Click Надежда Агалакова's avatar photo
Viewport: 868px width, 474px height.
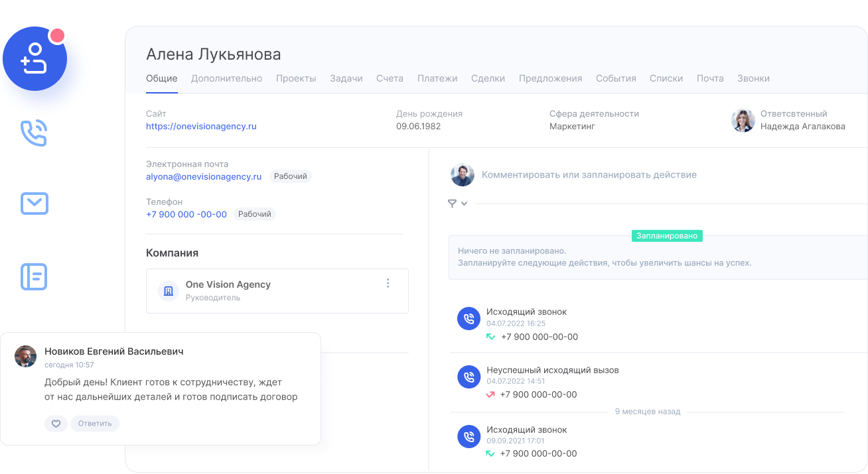click(x=743, y=121)
